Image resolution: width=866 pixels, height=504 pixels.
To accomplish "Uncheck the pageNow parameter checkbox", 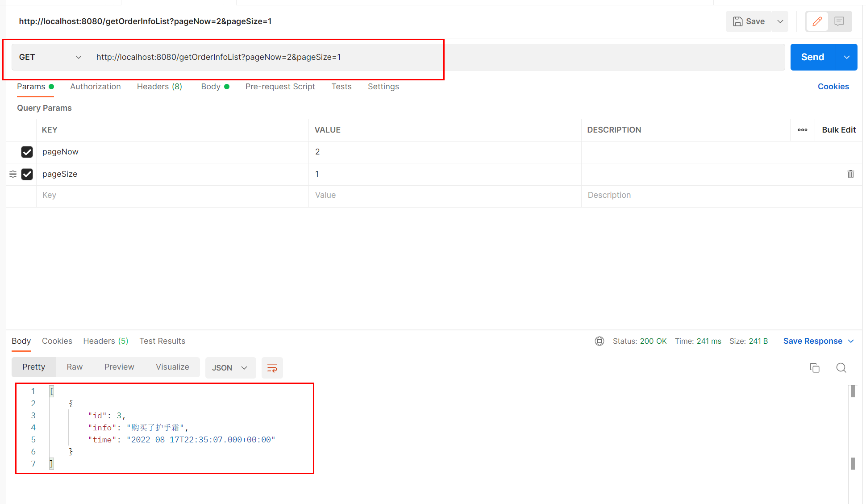I will 27,152.
